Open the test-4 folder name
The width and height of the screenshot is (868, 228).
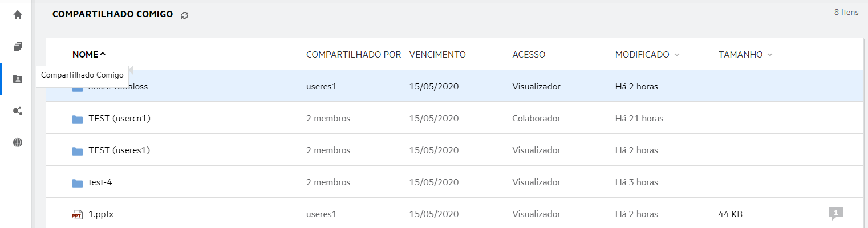coord(104,182)
